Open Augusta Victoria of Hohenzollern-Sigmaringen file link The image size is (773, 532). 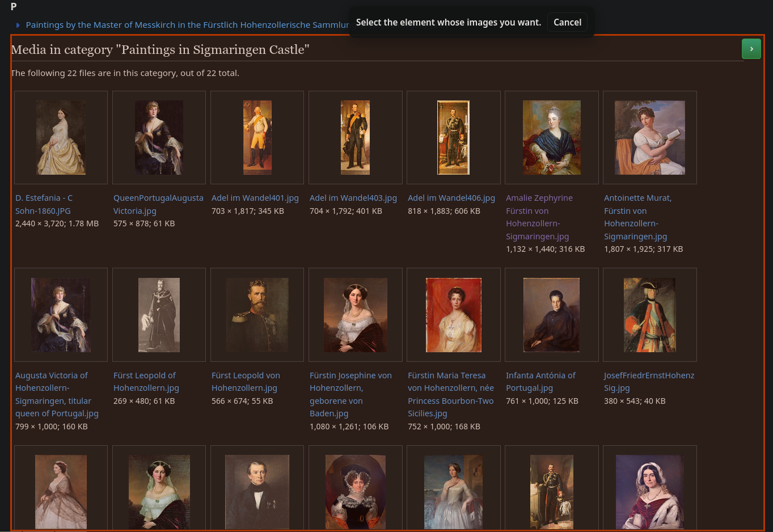57,394
